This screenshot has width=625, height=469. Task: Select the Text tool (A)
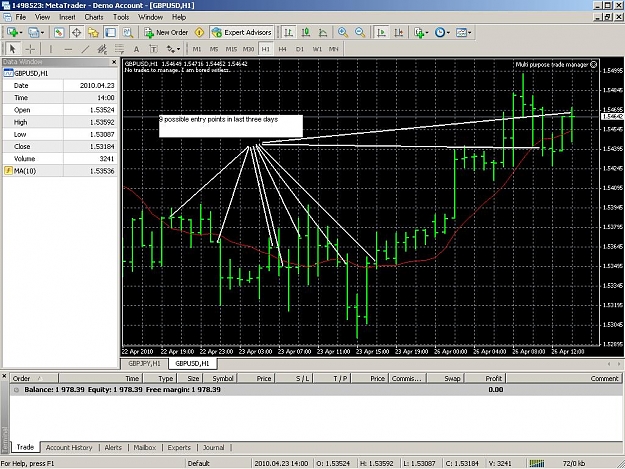[x=136, y=49]
